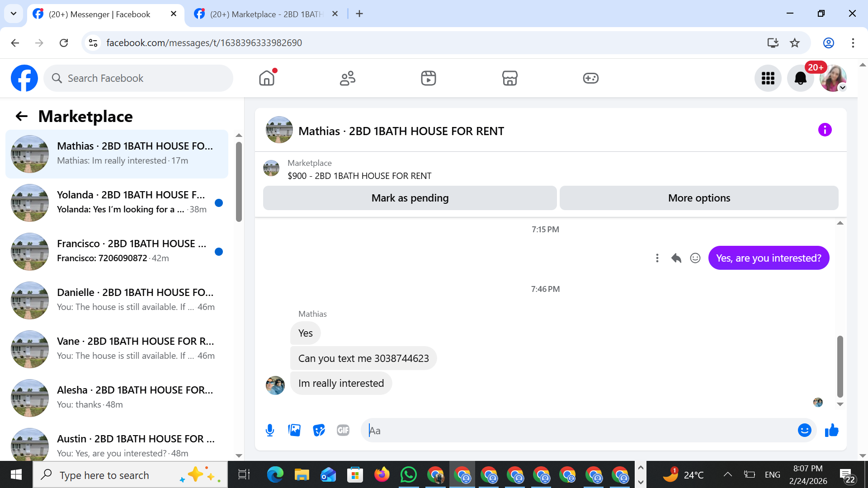The width and height of the screenshot is (868, 488).
Task: Expand the account profile picture menu
Action: pyautogui.click(x=833, y=78)
